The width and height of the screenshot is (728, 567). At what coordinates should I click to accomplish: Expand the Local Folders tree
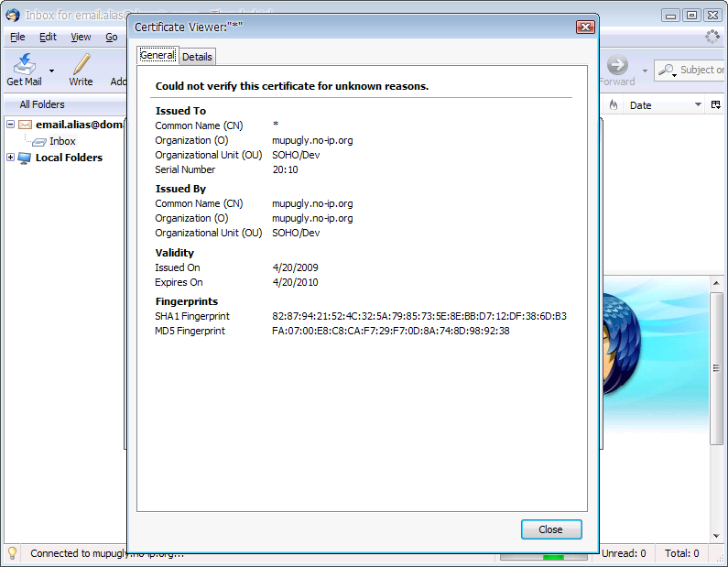click(10, 158)
